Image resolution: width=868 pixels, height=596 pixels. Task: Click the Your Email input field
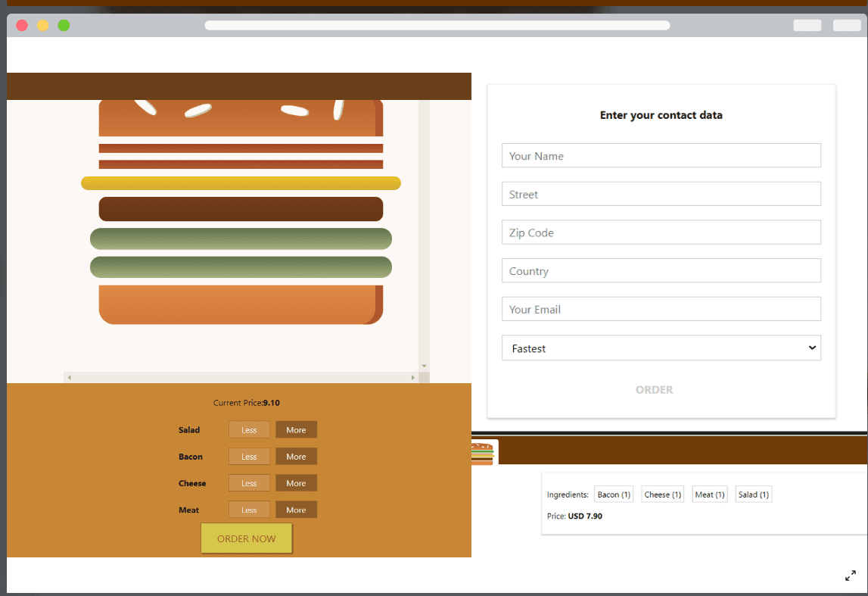(661, 308)
